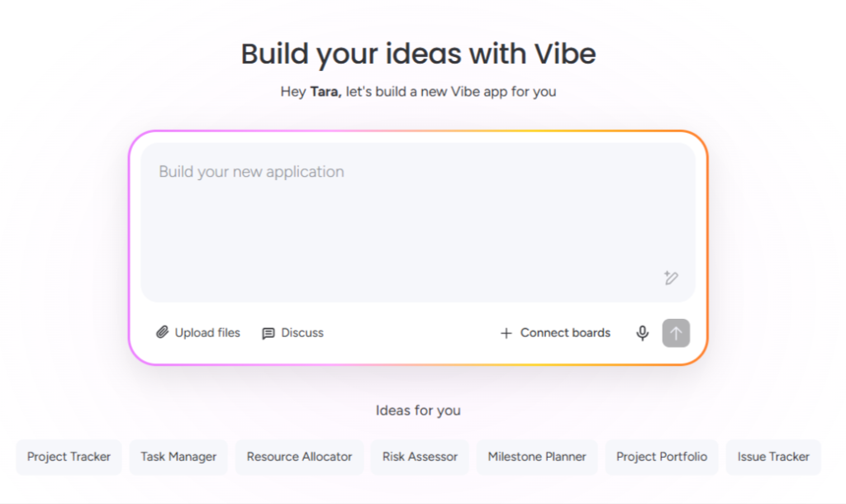Click the magic wand enhance prompt icon

click(671, 278)
